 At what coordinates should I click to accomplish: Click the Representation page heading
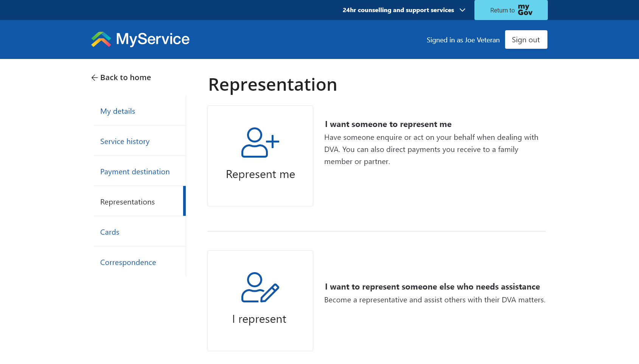pyautogui.click(x=272, y=85)
